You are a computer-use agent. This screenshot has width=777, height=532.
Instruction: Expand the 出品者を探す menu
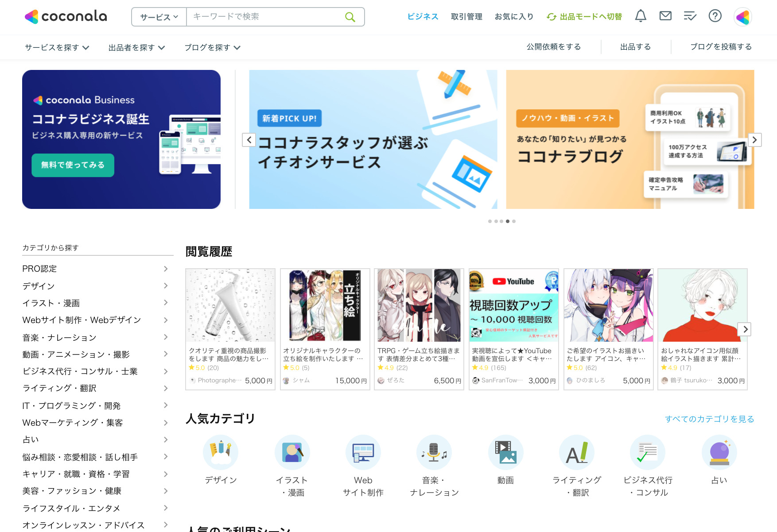pos(137,47)
